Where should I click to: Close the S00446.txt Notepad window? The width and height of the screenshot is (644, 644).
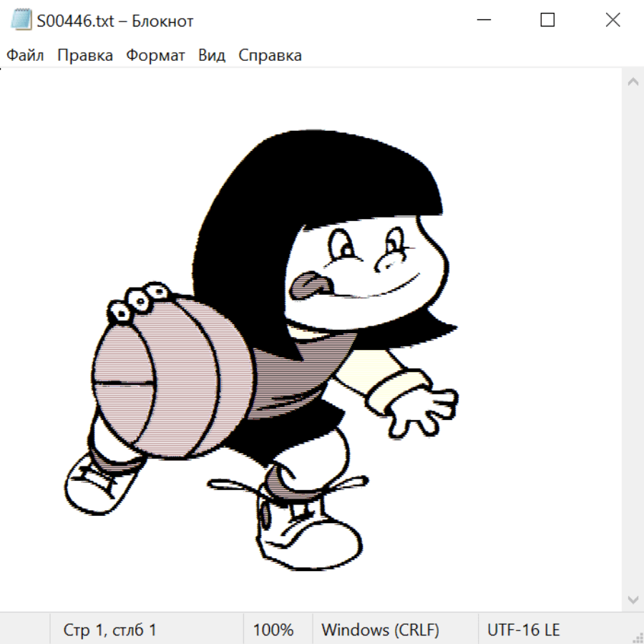(613, 21)
